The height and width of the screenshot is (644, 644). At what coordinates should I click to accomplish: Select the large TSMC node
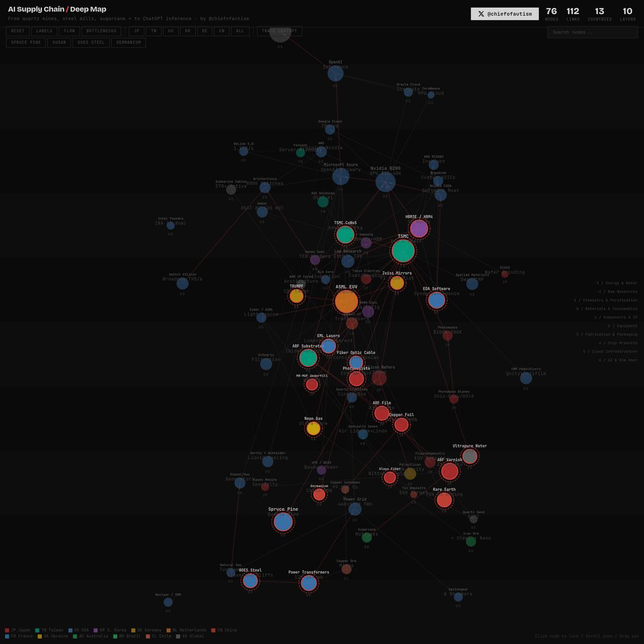(x=403, y=251)
